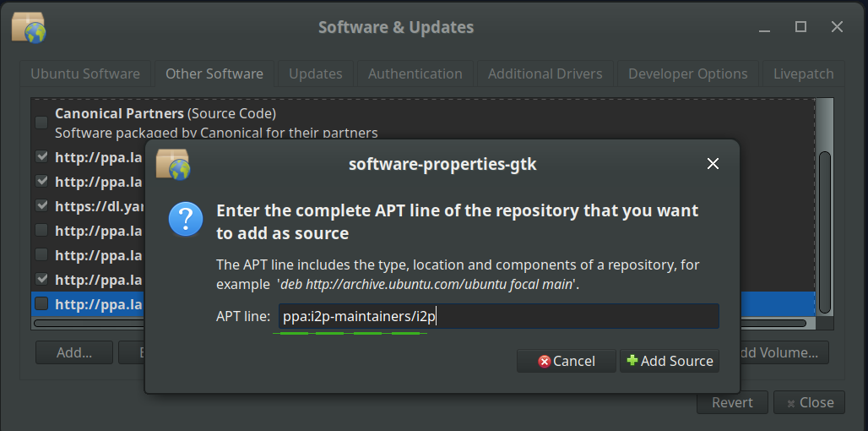Close the software-properties-gtk dialog
868x431 pixels.
[713, 164]
